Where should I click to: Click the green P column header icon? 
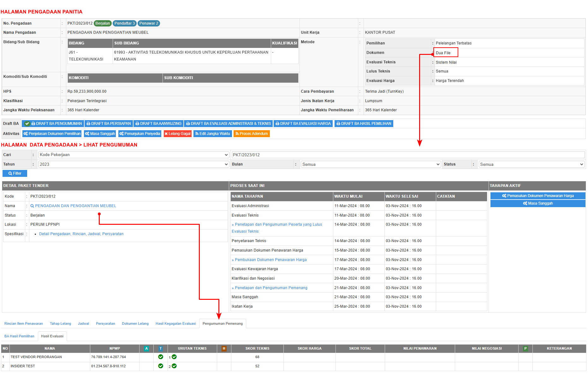coord(525,348)
